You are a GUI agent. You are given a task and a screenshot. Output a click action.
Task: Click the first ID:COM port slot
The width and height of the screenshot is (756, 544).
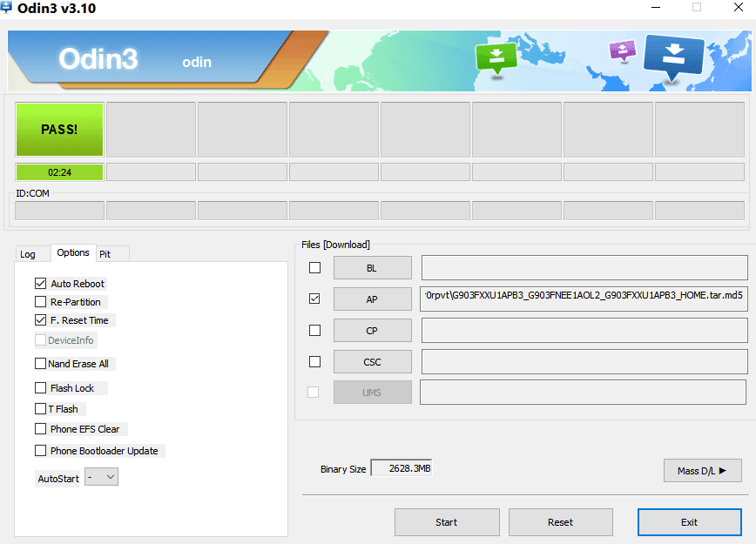click(59, 211)
